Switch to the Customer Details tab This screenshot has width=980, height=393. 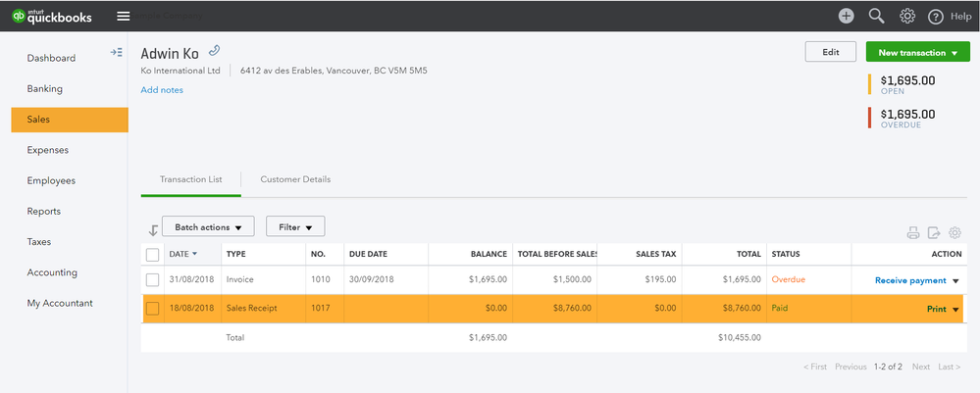(x=295, y=179)
